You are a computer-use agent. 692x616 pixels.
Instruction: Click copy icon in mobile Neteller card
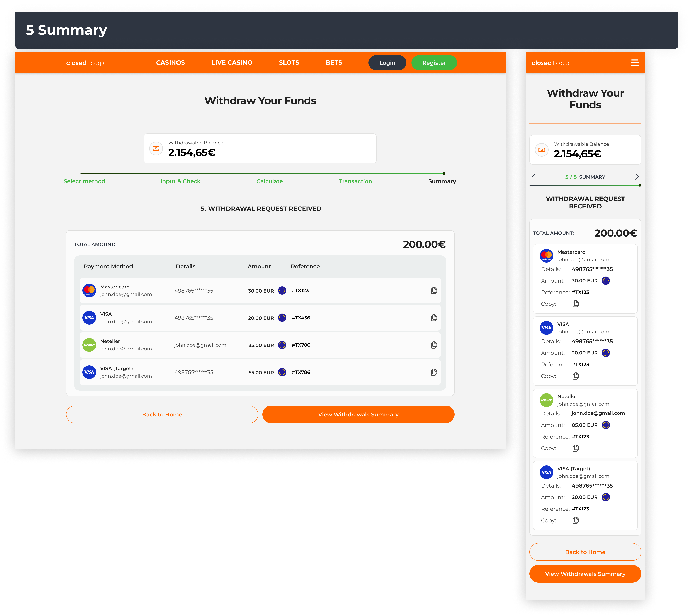pos(576,448)
